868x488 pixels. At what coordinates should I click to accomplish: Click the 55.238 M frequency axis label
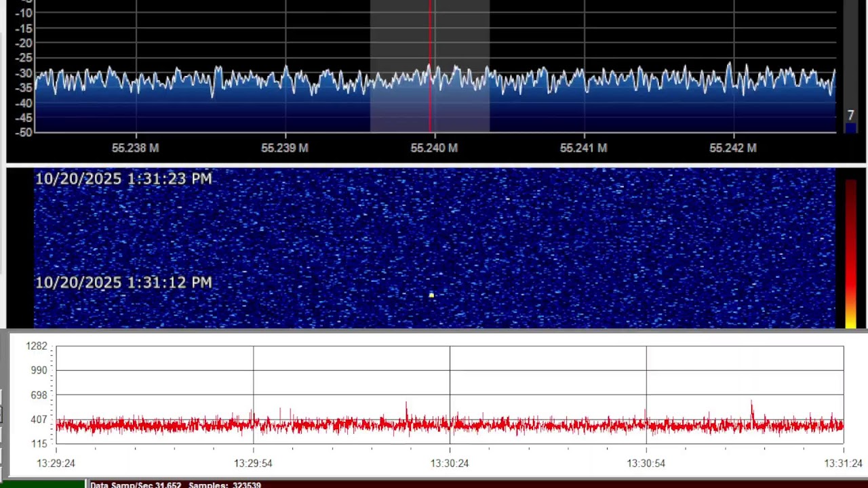pyautogui.click(x=136, y=148)
